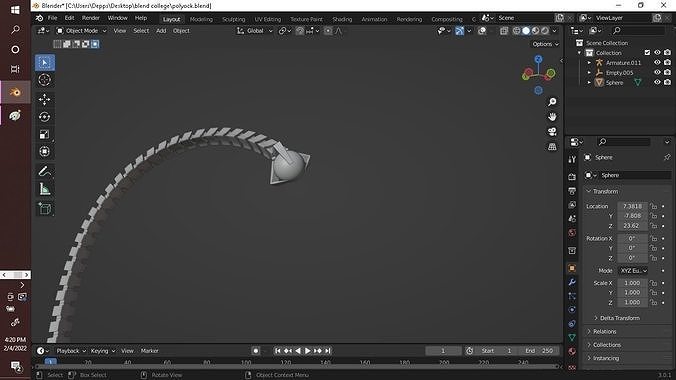
Task: Toggle Collection viewport visibility eye
Action: 657,53
